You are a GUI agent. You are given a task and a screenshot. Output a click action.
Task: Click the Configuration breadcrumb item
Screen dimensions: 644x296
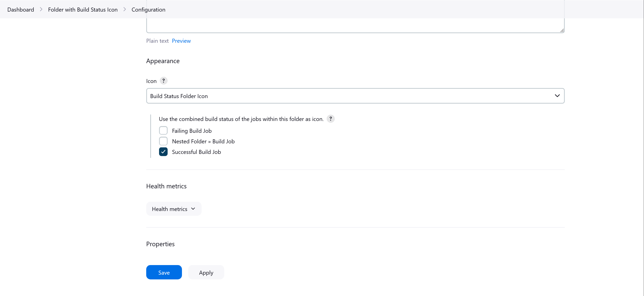pyautogui.click(x=148, y=9)
